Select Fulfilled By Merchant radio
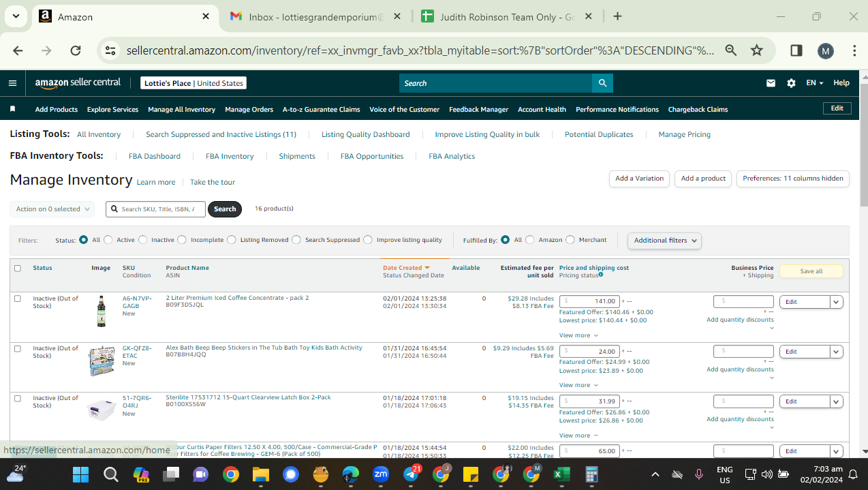Viewport: 868px width, 490px height. (570, 240)
